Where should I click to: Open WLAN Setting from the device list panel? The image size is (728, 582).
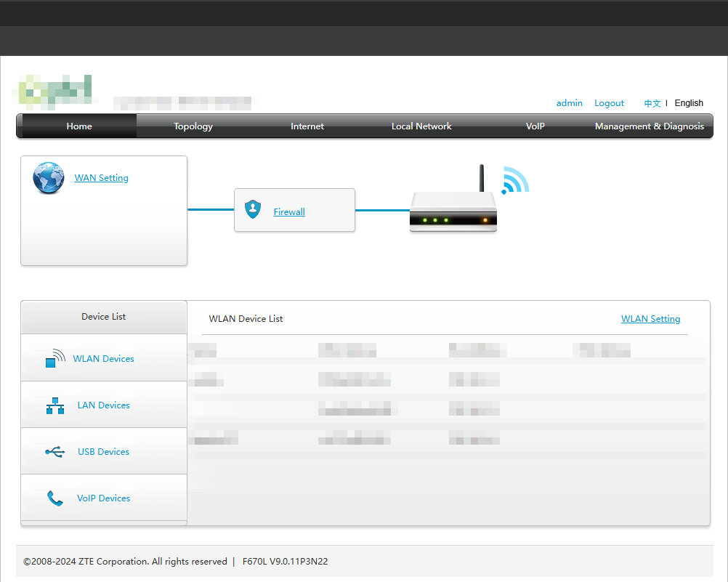coord(650,318)
